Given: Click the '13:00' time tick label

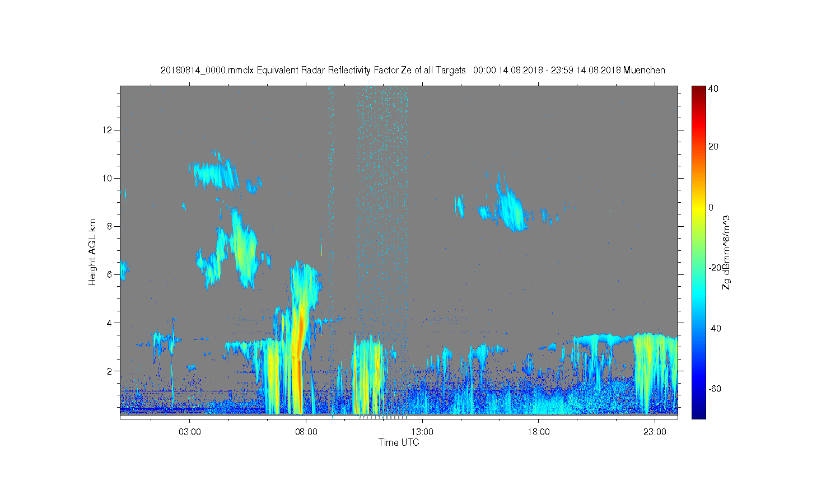Looking at the screenshot, I should pos(422,432).
